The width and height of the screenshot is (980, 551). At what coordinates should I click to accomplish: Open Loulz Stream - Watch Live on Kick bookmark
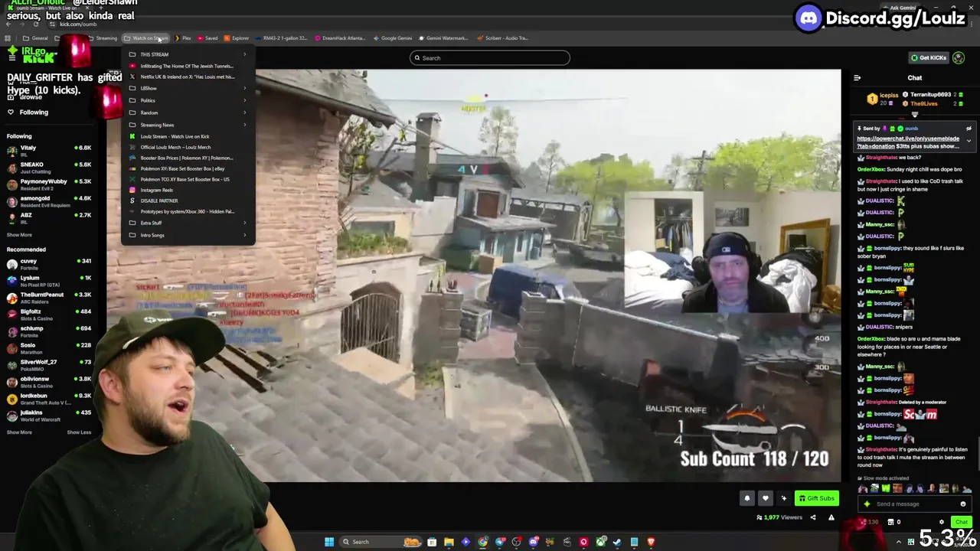point(188,136)
